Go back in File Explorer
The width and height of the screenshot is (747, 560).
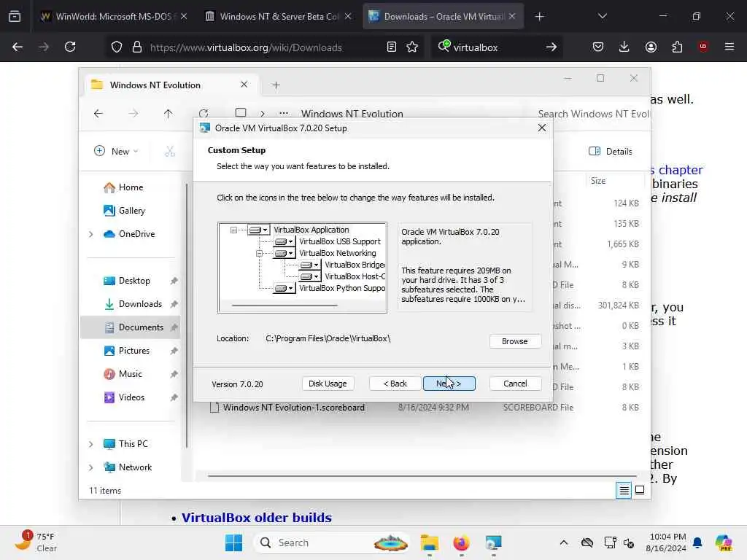pyautogui.click(x=98, y=114)
